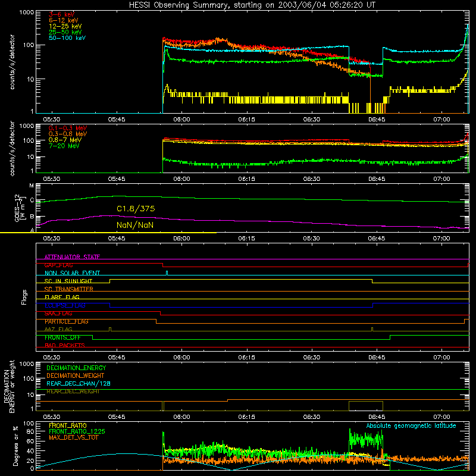Click the DECIMATION_ENERGY legend entry
Screen dimensions: 476x476
(x=76, y=368)
